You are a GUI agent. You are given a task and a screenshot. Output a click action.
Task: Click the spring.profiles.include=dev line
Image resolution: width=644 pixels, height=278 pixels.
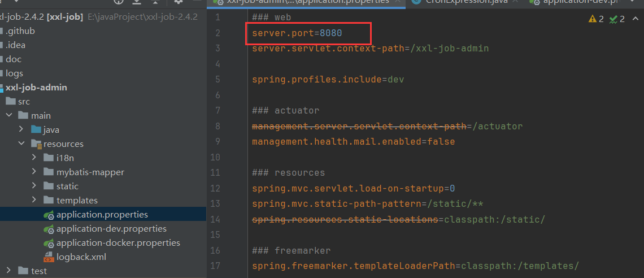(328, 79)
